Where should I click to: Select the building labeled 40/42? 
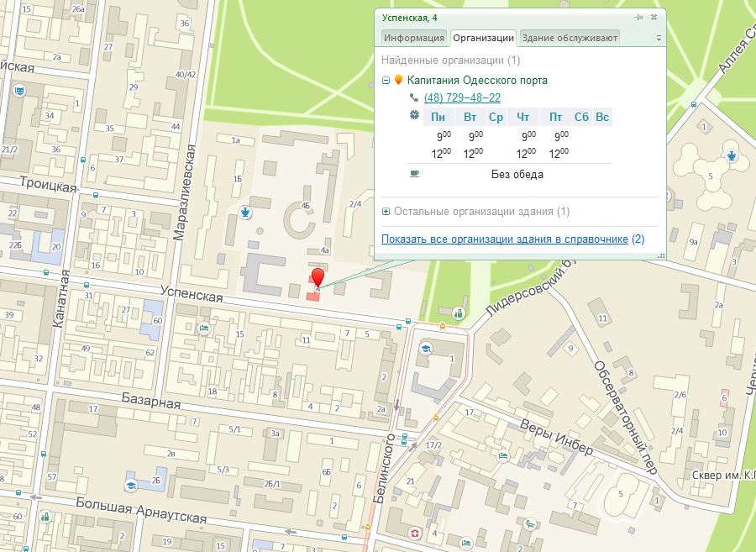(185, 74)
